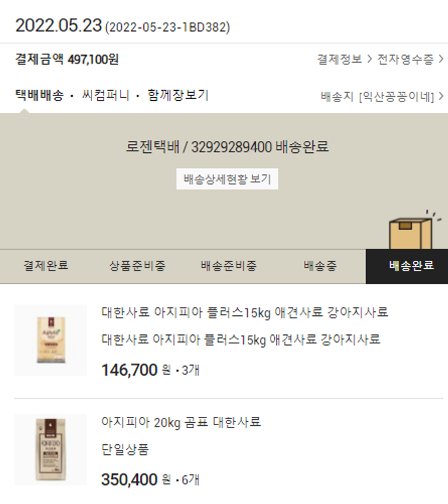
Task: Select the 씨컴퍼니 seller label
Action: (106, 96)
